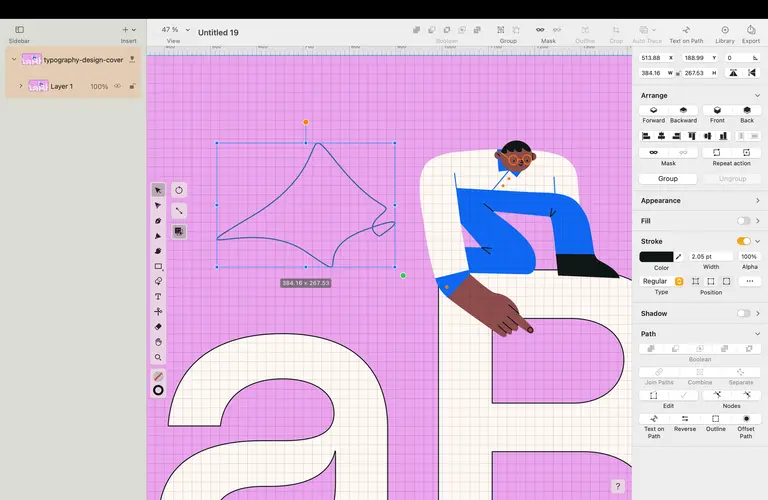Image resolution: width=768 pixels, height=500 pixels.
Task: Click the fill none indicator in tool palette
Action: 158,376
